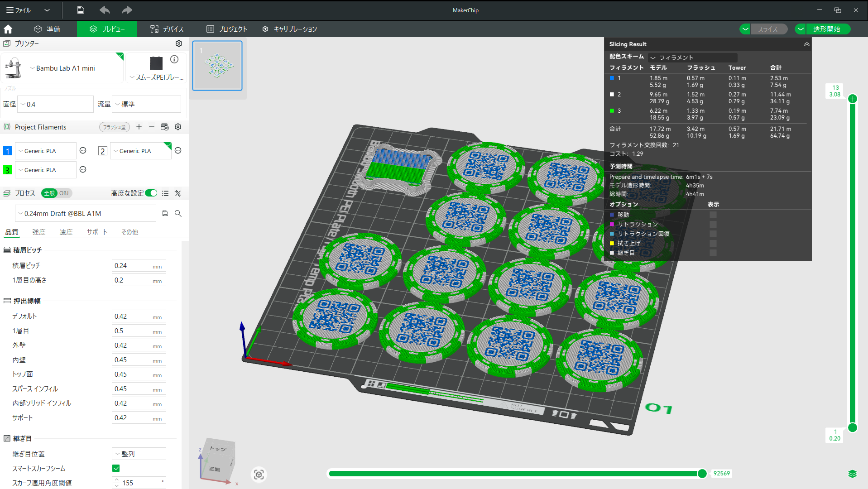Image resolution: width=868 pixels, height=489 pixels.
Task: Click the green filament 3 color swatch
Action: click(8, 170)
